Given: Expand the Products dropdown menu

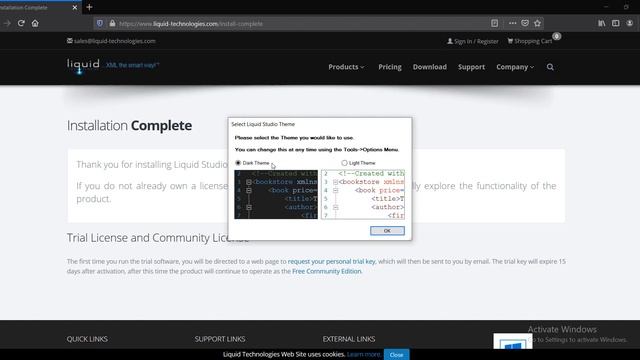Looking at the screenshot, I should tap(346, 67).
